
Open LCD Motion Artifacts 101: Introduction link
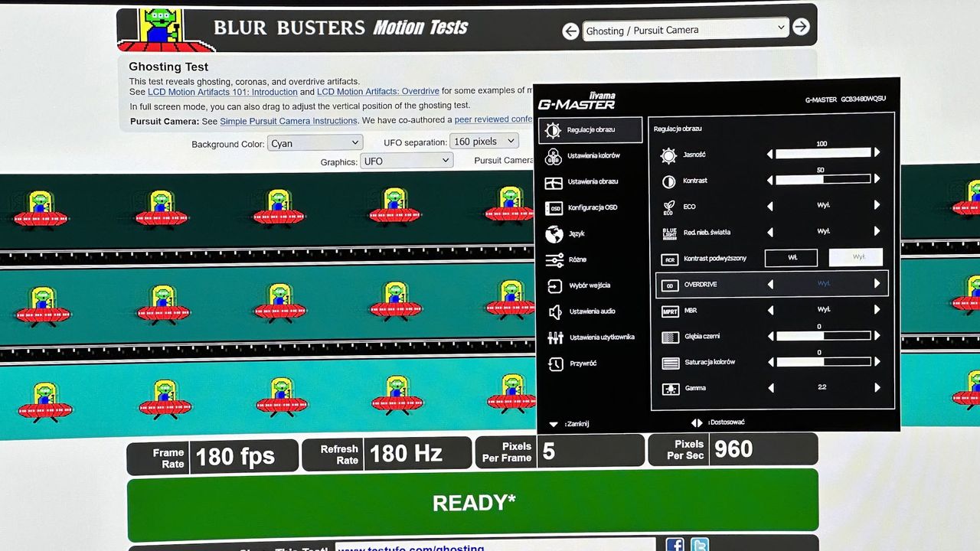tap(223, 92)
